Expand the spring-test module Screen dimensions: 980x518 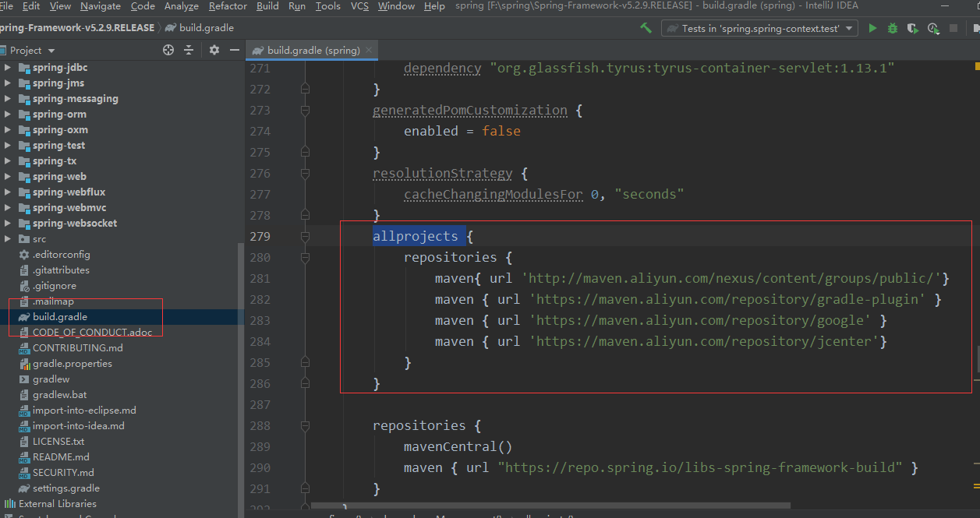coord(9,146)
